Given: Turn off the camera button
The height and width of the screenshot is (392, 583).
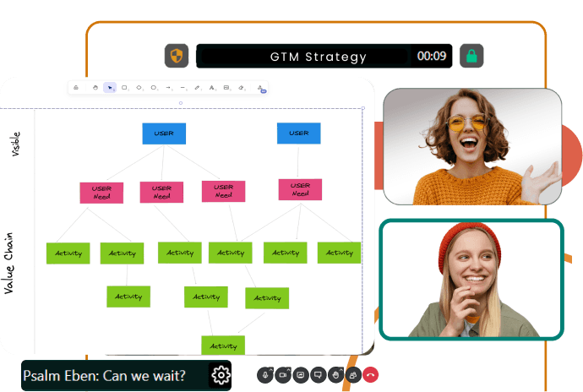Looking at the screenshot, I should coord(282,375).
